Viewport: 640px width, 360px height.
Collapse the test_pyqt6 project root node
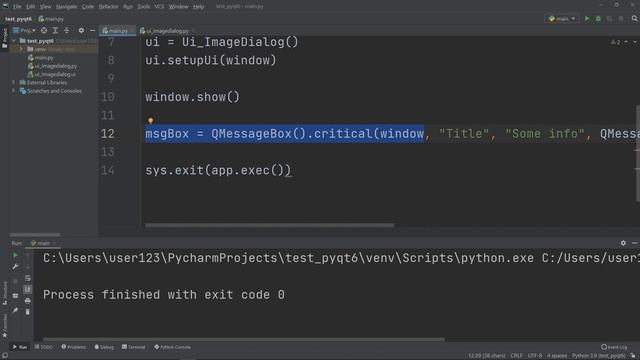14,41
